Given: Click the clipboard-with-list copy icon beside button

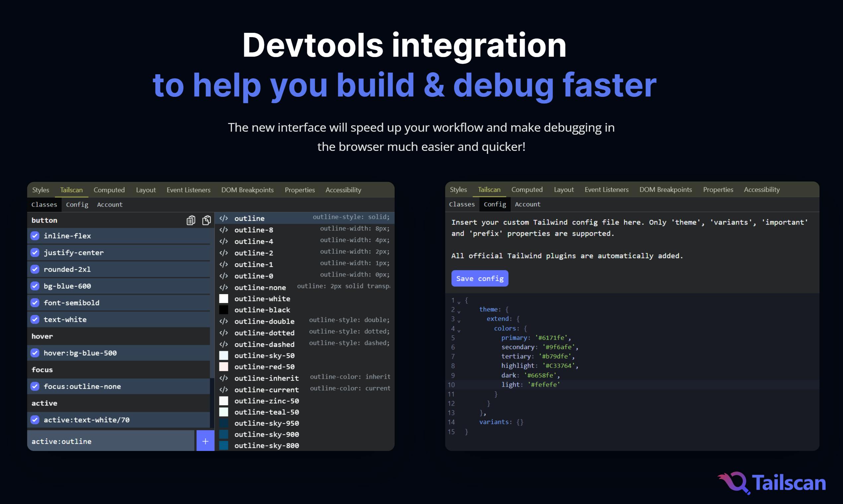Looking at the screenshot, I should click(x=191, y=220).
